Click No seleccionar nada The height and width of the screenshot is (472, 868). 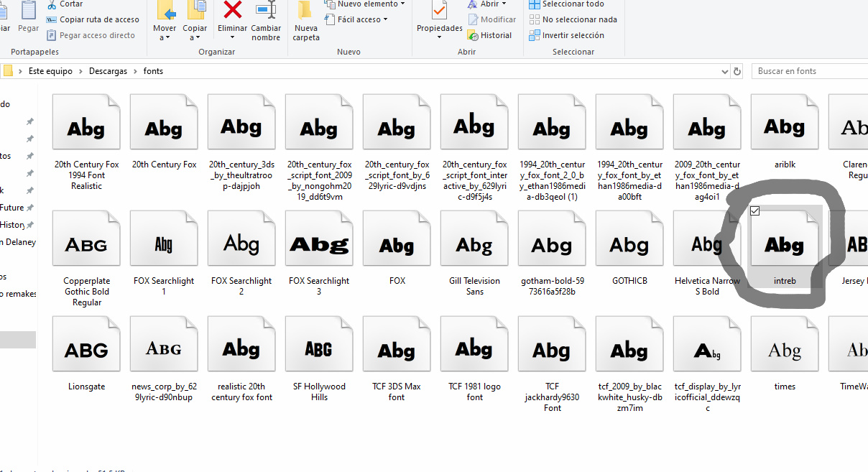(573, 19)
